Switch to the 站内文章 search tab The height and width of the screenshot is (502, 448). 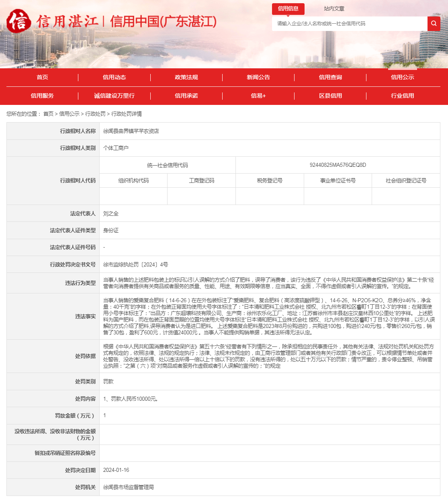click(334, 9)
